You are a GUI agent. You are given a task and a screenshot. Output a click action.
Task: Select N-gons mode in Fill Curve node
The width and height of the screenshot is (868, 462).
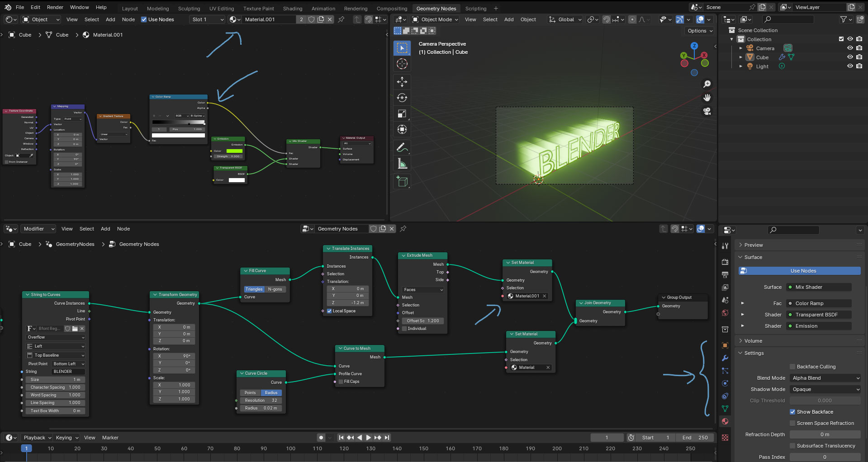(275, 289)
